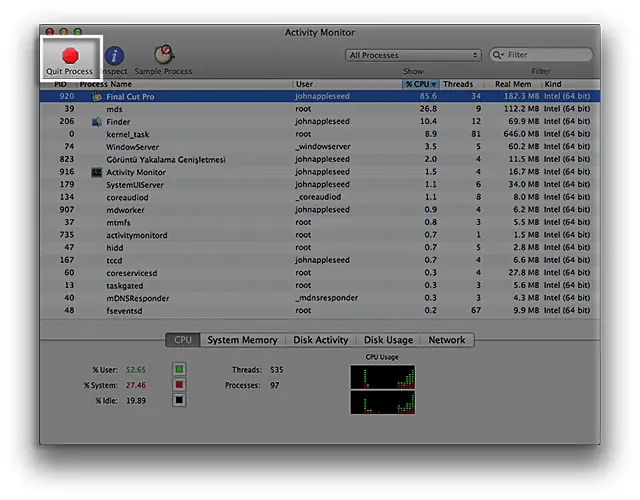The image size is (640, 500).
Task: Click the 52.65 % User value
Action: [x=136, y=370]
